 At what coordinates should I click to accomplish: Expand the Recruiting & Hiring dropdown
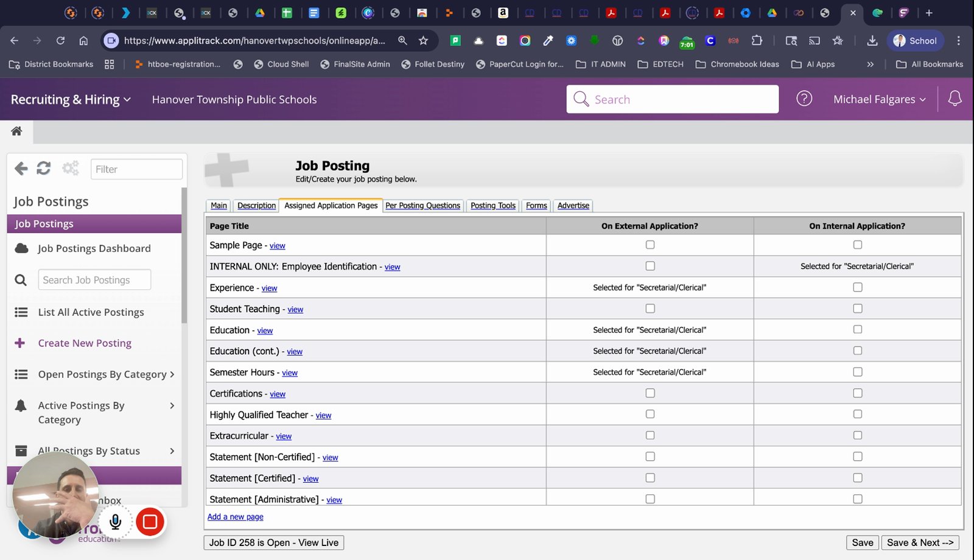tap(71, 99)
